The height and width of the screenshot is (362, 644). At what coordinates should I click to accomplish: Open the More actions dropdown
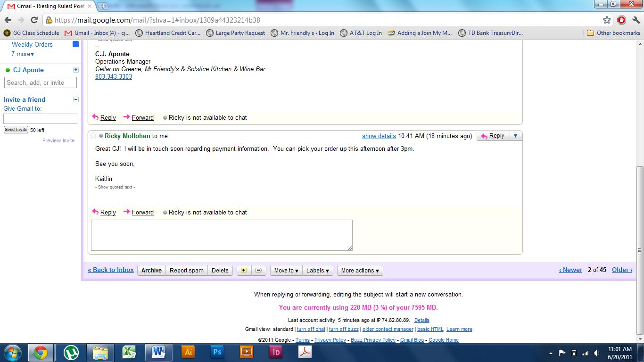[360, 271]
